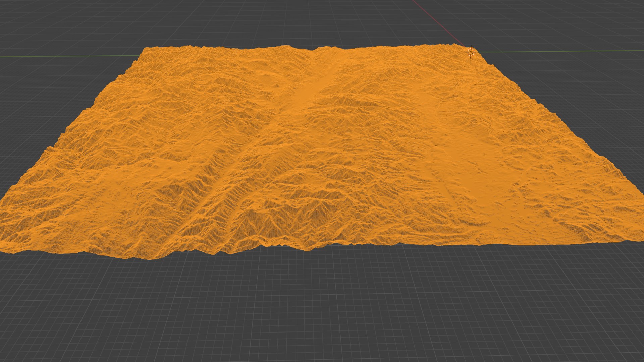The height and width of the screenshot is (362, 644).
Task: Click the 3D cursor crosshair marker
Action: [x=471, y=52]
